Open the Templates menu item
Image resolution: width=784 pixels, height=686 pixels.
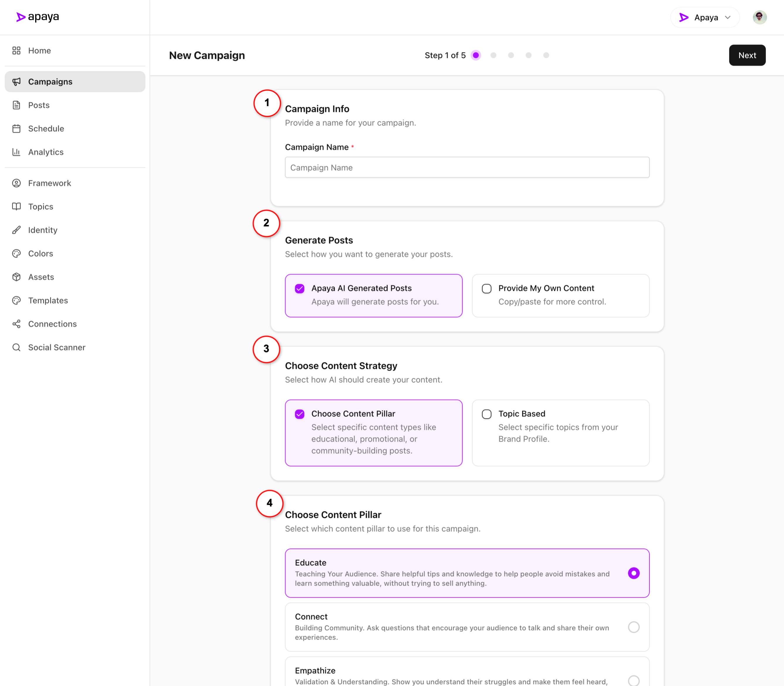48,300
